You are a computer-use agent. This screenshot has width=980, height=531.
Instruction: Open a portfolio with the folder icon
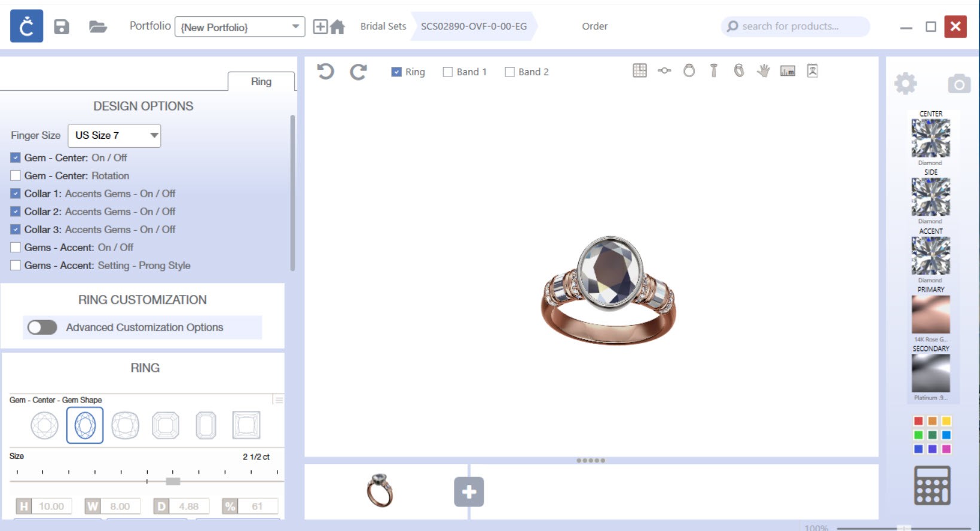[x=97, y=27]
